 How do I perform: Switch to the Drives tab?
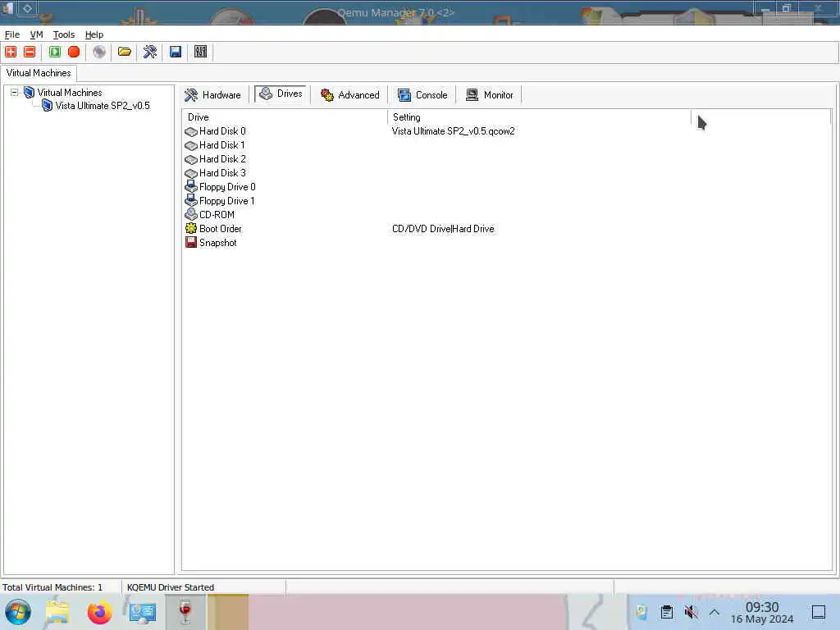coord(281,94)
